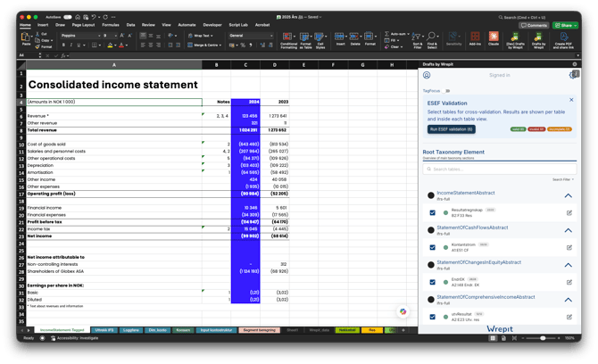Open the (Dev) Drafts by Wrepit icon
The image size is (598, 364).
click(515, 39)
